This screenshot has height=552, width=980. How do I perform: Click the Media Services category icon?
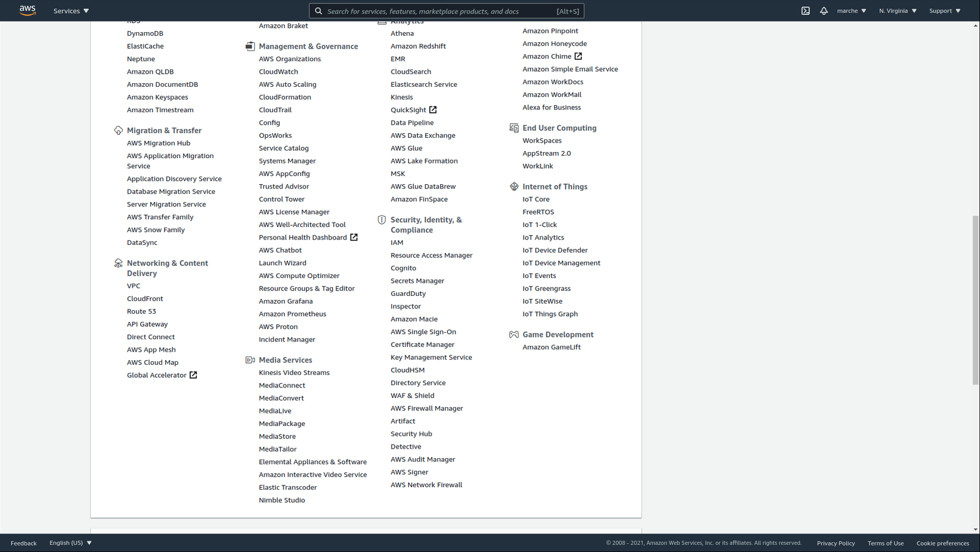[250, 360]
